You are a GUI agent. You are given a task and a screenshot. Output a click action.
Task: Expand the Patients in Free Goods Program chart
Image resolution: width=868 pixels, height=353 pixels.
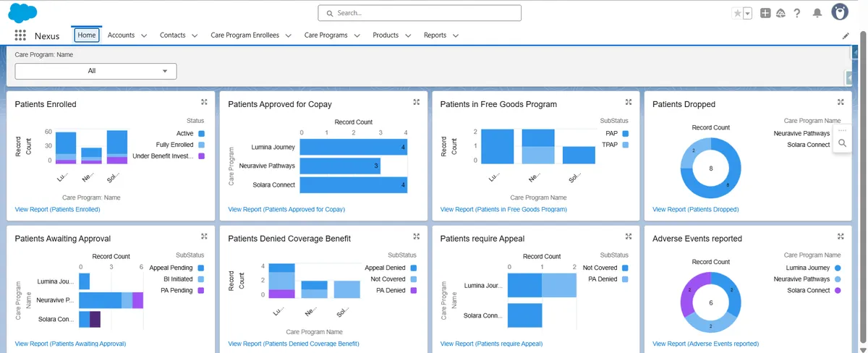(629, 102)
